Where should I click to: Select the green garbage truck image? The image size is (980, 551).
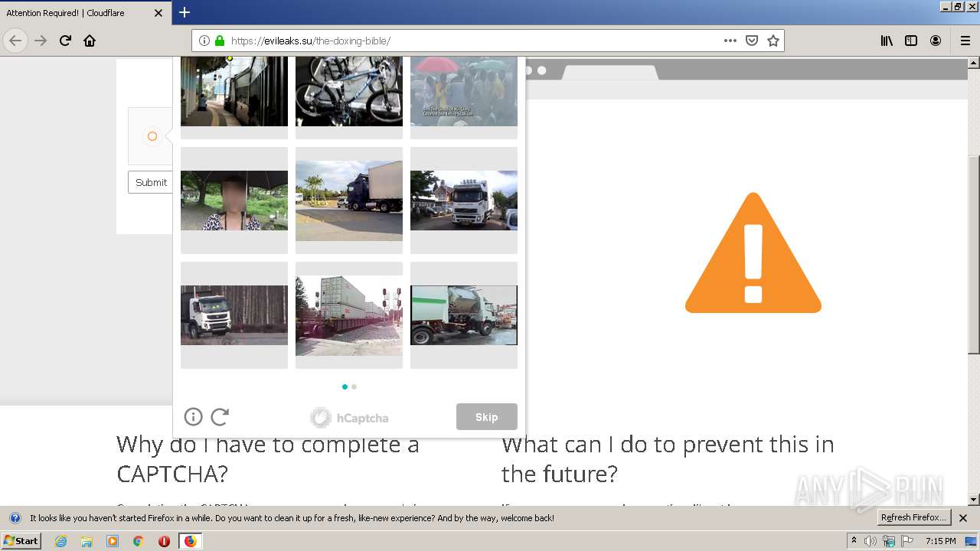click(464, 315)
